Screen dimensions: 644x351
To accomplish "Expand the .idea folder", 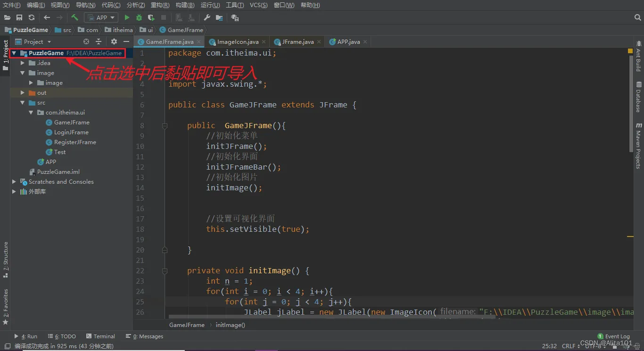I will [x=23, y=63].
